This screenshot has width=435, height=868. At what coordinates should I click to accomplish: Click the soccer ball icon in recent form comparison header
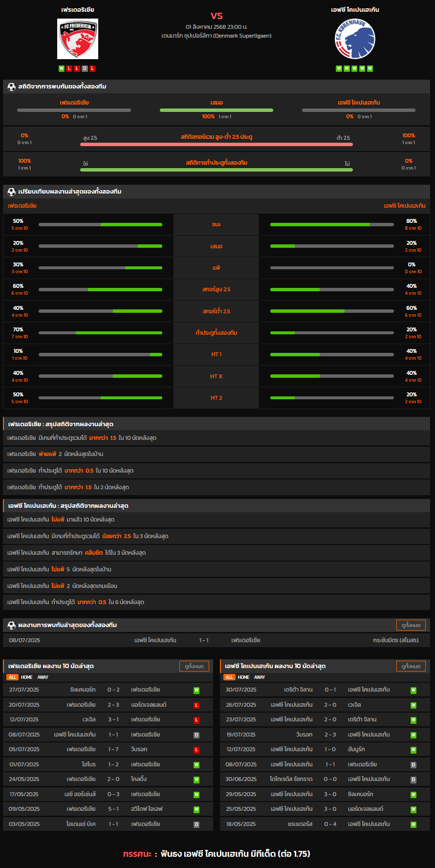coord(12,192)
